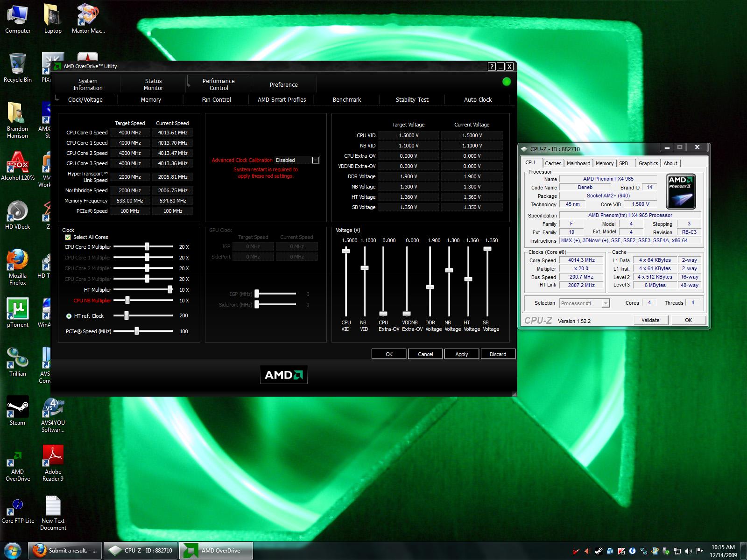The height and width of the screenshot is (560, 747).
Task: Open the Preference tab
Action: (x=284, y=84)
